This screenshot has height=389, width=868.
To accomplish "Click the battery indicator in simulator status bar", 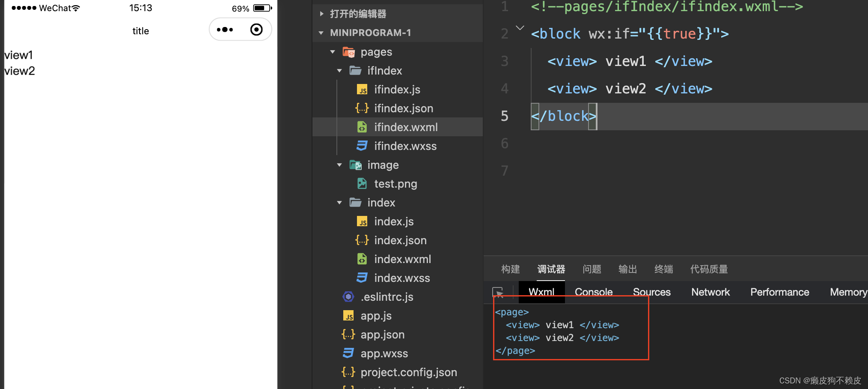I will [261, 7].
